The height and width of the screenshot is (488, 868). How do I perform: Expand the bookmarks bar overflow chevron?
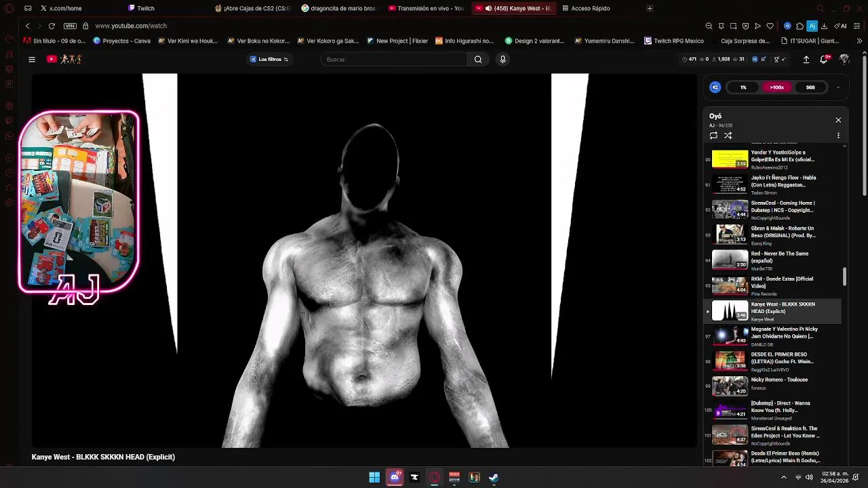[860, 41]
